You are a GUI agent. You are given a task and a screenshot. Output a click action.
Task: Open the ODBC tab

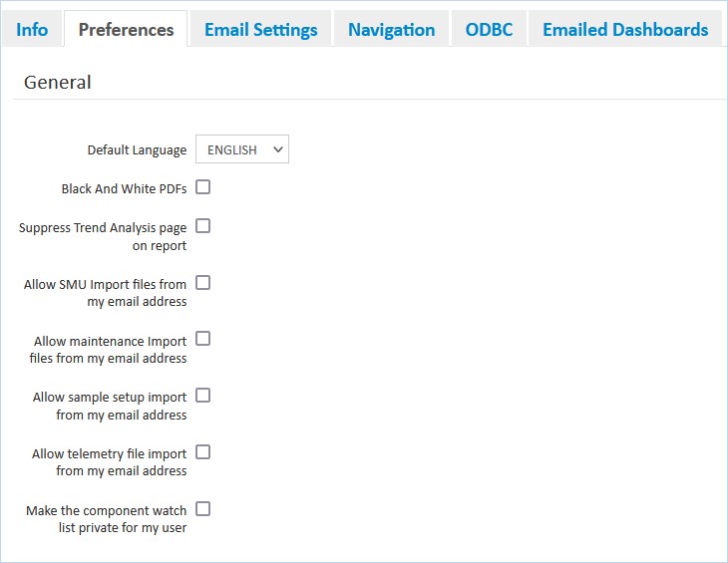(489, 30)
